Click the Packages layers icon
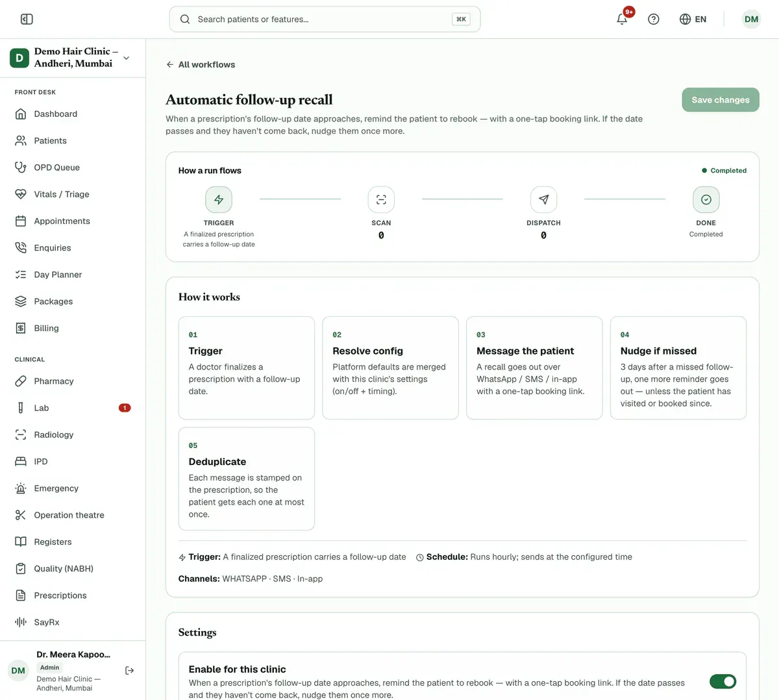This screenshot has width=779, height=700. [21, 301]
